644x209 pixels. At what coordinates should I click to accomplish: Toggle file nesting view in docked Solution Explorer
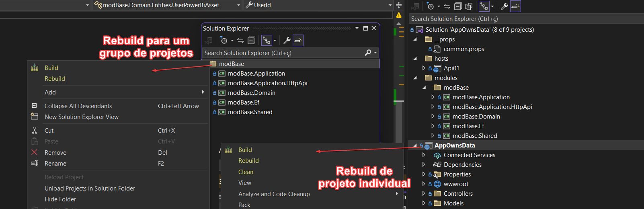[484, 6]
